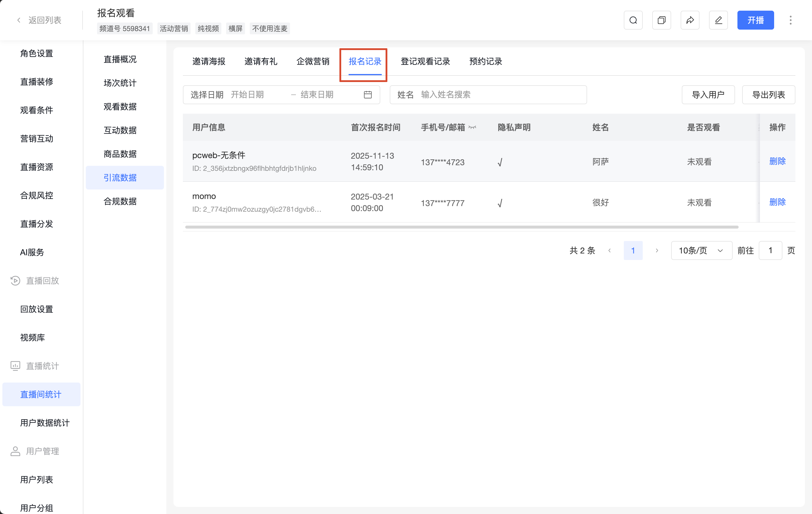
Task: Switch to the 邀请有礼 tab
Action: point(261,61)
